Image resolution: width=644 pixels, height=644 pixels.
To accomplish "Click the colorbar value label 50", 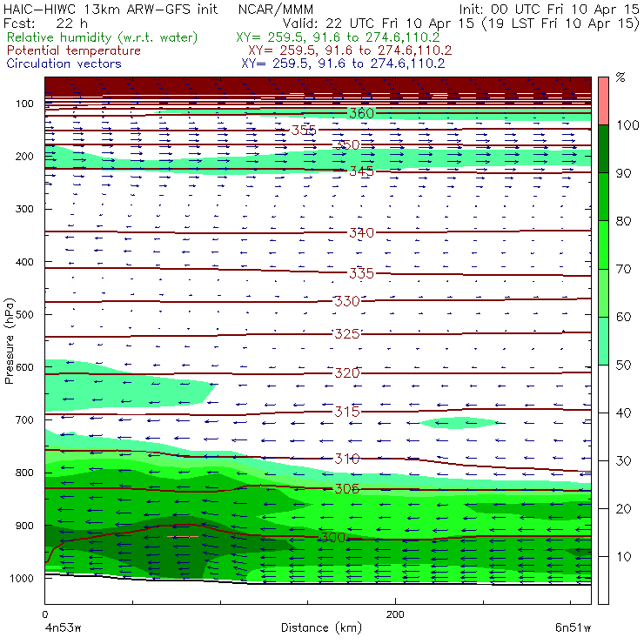I will tap(623, 366).
